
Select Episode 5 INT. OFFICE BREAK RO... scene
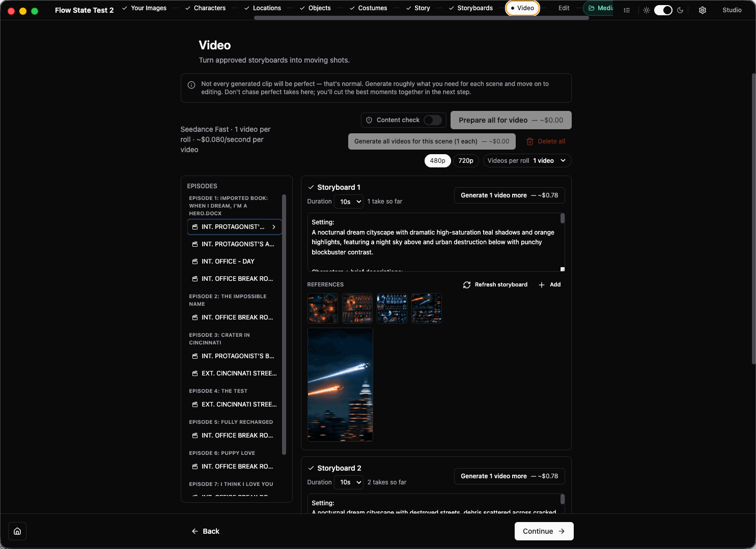234,436
